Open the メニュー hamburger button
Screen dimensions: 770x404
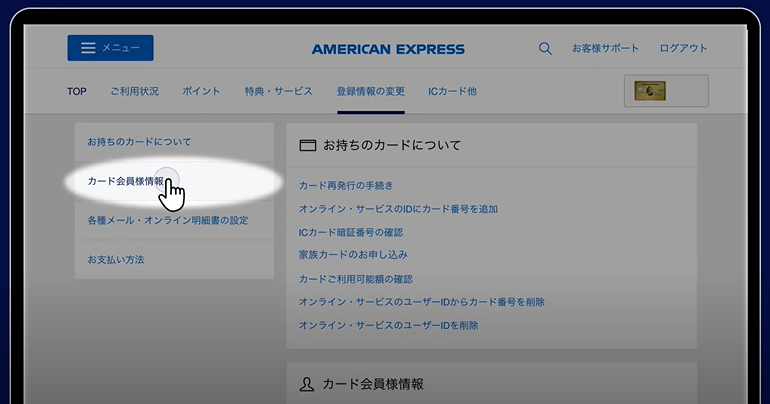(x=110, y=48)
